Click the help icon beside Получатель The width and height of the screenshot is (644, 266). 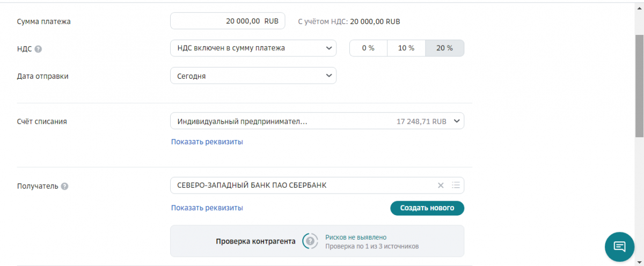click(x=64, y=187)
